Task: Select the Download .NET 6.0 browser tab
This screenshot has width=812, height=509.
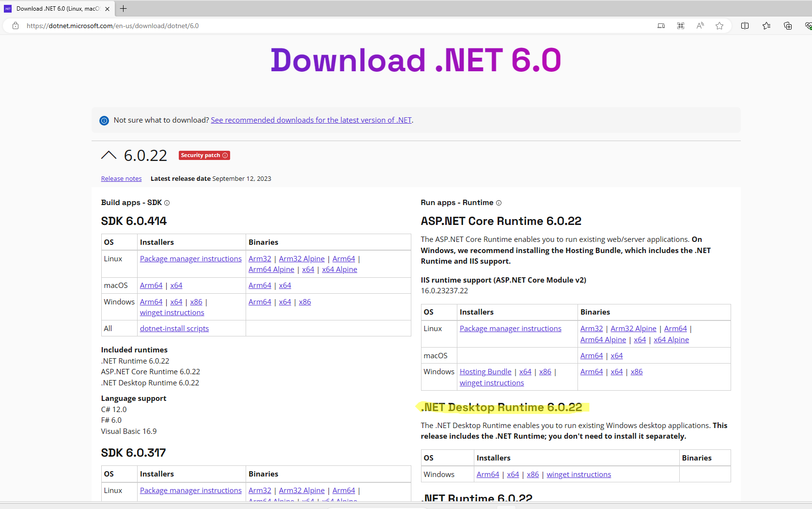Action: tap(58, 9)
